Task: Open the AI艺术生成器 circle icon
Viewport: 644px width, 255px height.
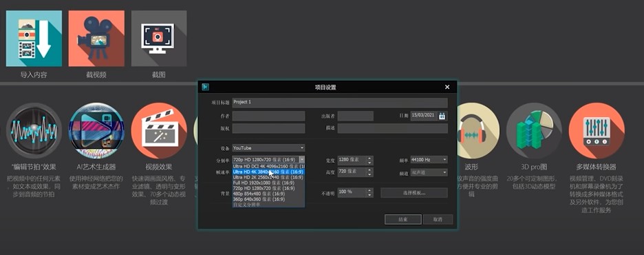Action: [x=96, y=131]
